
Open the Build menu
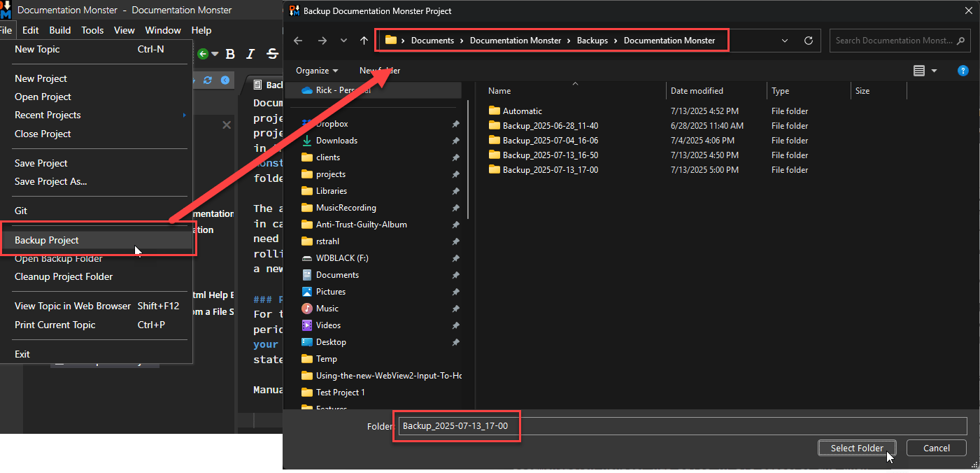point(60,30)
